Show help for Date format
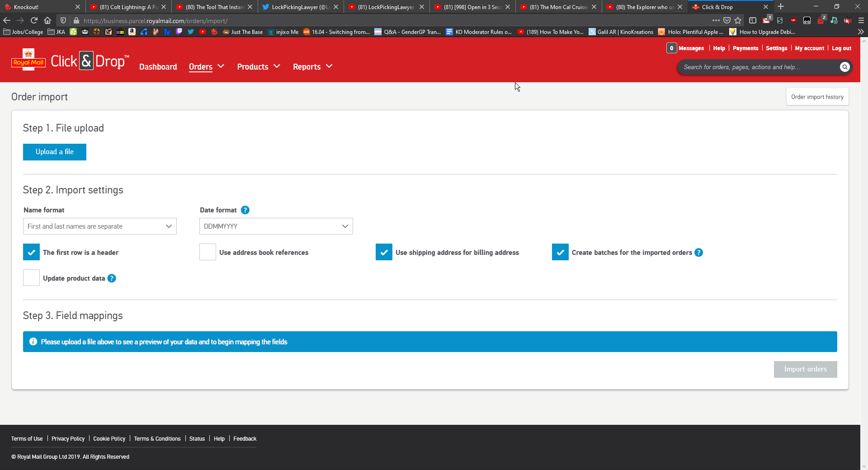The image size is (868, 470). point(245,210)
